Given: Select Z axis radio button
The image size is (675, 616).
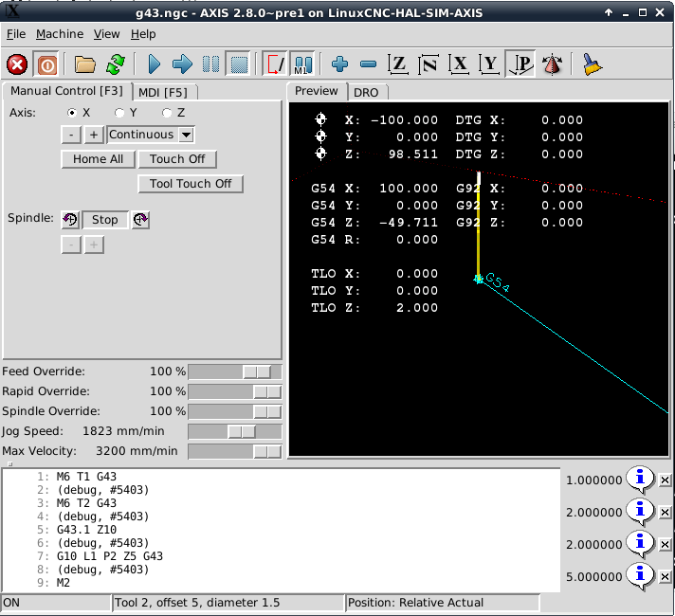Looking at the screenshot, I should [167, 113].
